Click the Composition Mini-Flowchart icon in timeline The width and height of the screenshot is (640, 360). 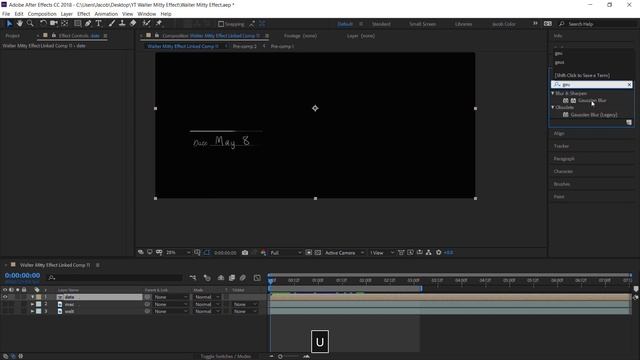[x=193, y=278]
